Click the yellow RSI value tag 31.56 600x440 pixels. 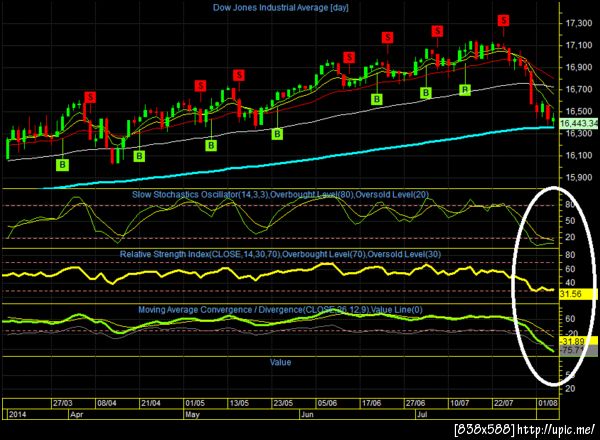pyautogui.click(x=578, y=294)
